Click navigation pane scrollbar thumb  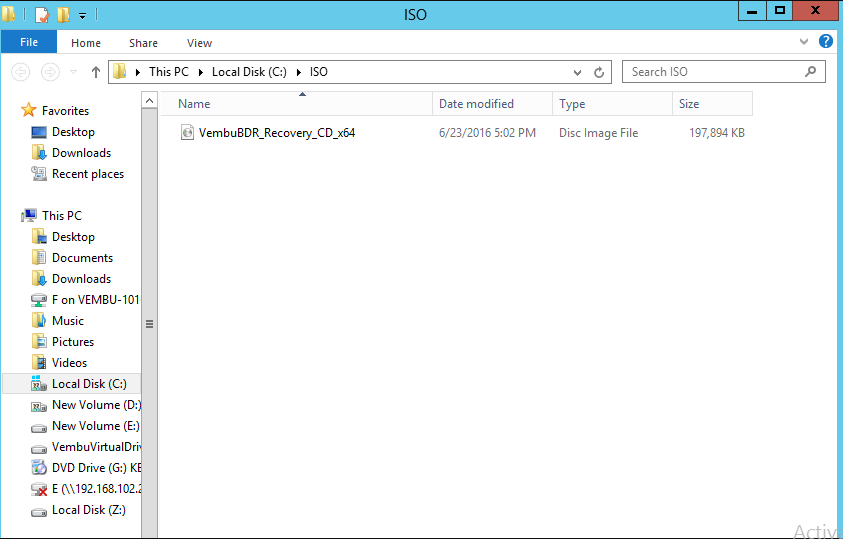point(149,324)
